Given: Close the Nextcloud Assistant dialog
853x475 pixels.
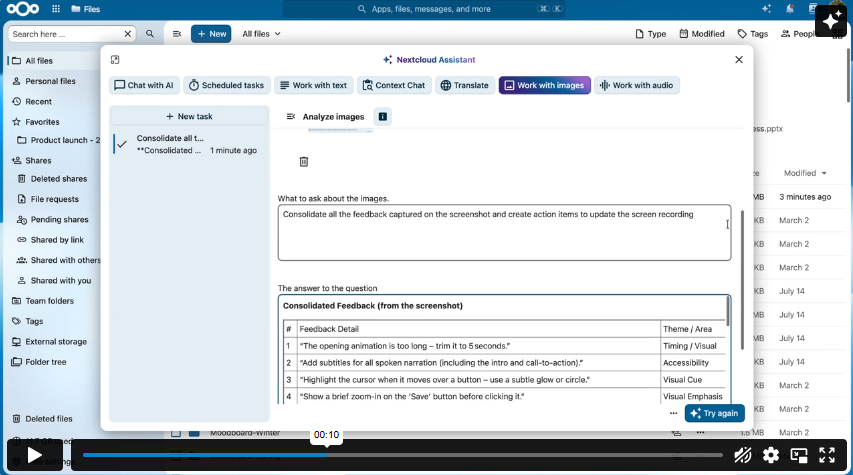Looking at the screenshot, I should [738, 60].
